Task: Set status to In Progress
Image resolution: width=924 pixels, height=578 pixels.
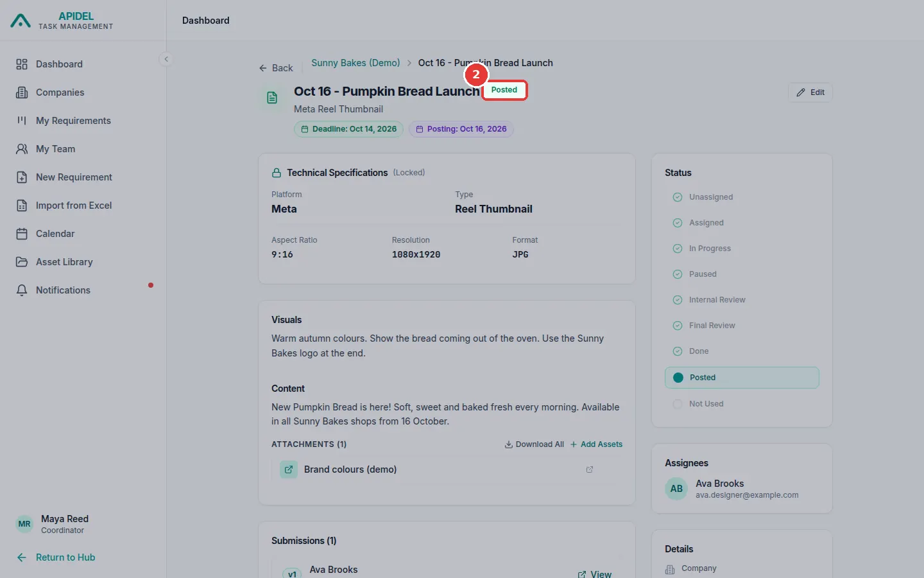Action: pyautogui.click(x=742, y=249)
